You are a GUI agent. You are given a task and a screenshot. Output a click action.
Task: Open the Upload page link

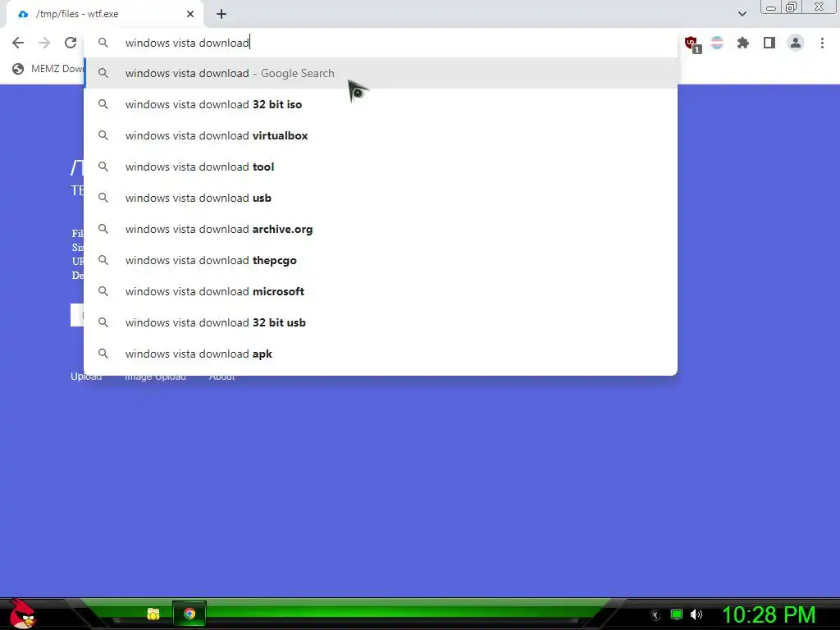click(85, 377)
